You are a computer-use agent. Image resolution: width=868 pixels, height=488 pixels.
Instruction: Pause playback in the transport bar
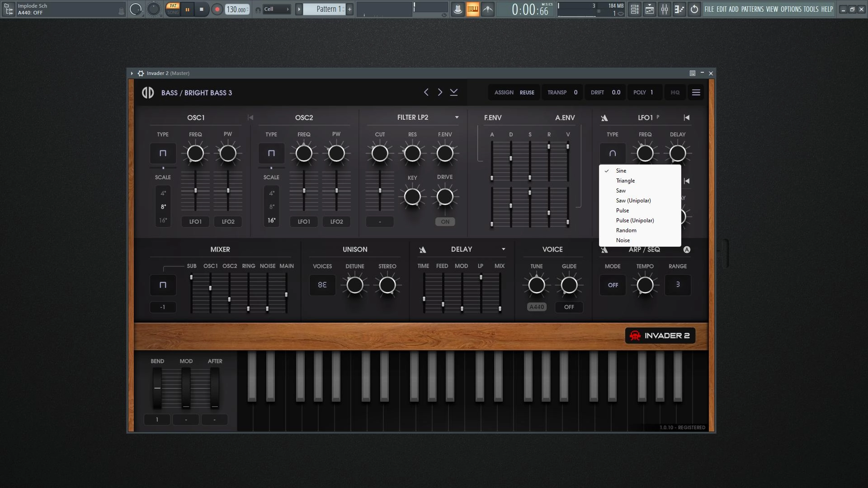point(187,9)
